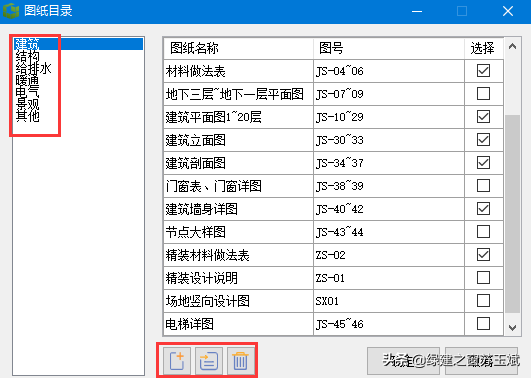This screenshot has height=378, width=531.
Task: Click drawing number JS-38~39 cell
Action: click(x=389, y=186)
